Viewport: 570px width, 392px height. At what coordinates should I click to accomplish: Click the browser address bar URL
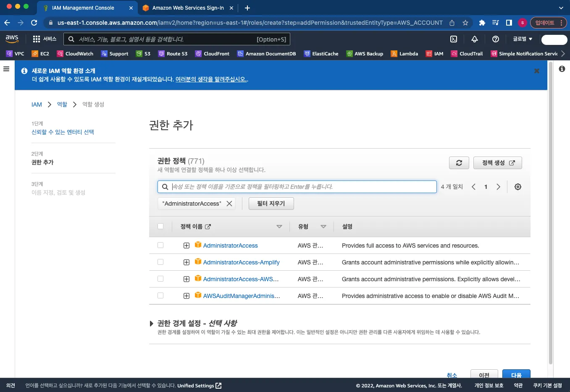pos(250,23)
